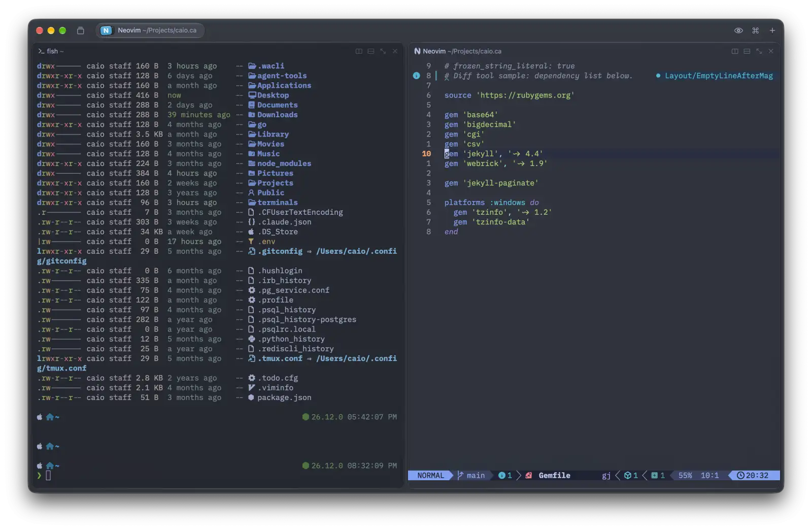Click the gem 'jekyll-paginate' line
The image size is (812, 530).
coord(491,183)
